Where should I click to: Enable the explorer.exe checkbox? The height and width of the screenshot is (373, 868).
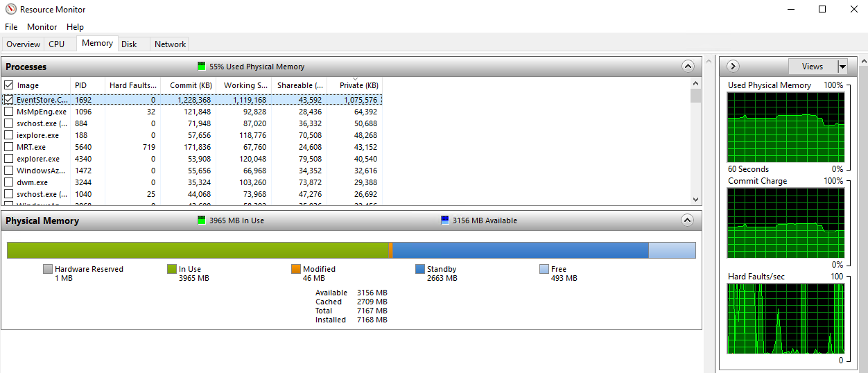(9, 159)
